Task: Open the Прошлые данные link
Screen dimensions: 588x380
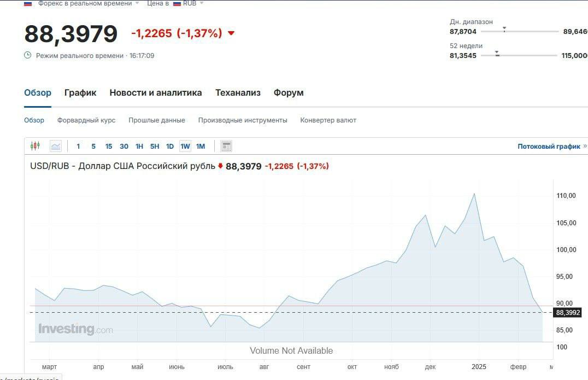Action: point(157,120)
